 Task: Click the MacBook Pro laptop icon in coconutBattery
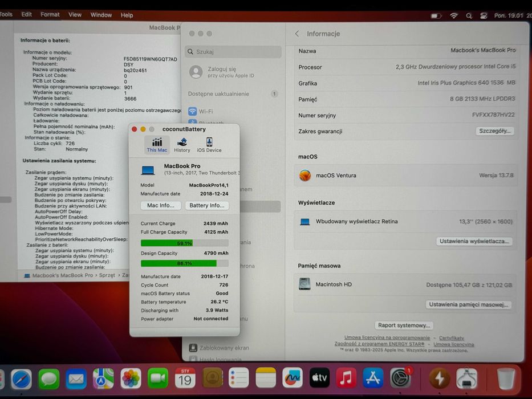coord(148,170)
